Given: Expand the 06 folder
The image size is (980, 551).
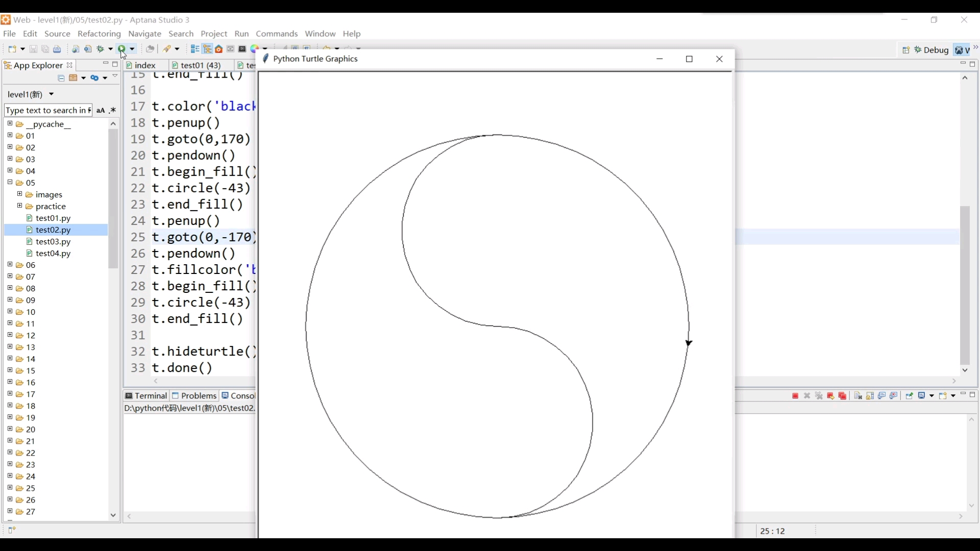Looking at the screenshot, I should (x=10, y=265).
